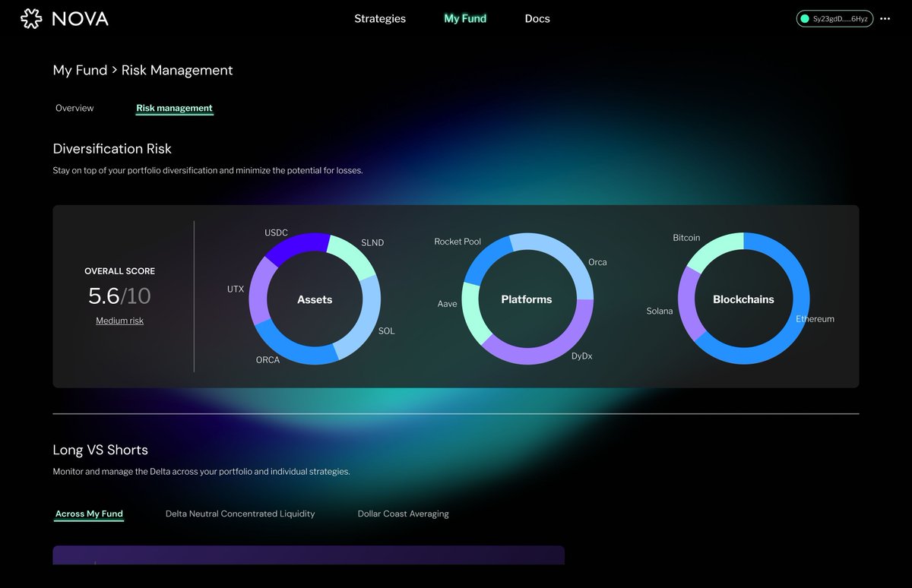Click the Blockchains chart center title
The image size is (912, 588).
coord(743,299)
